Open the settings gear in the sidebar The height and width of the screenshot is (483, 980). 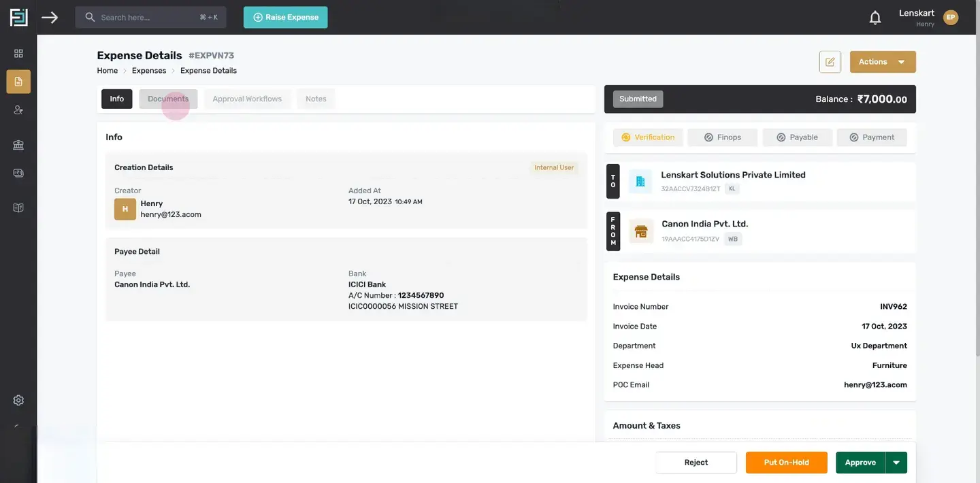point(18,400)
